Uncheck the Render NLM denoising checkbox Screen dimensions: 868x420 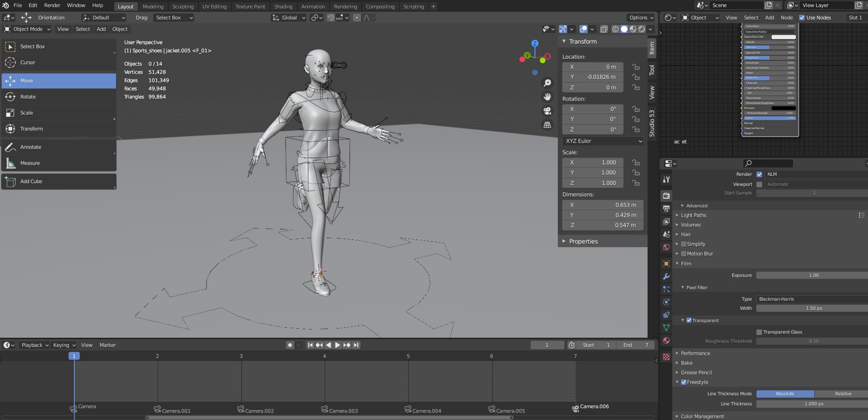point(759,174)
